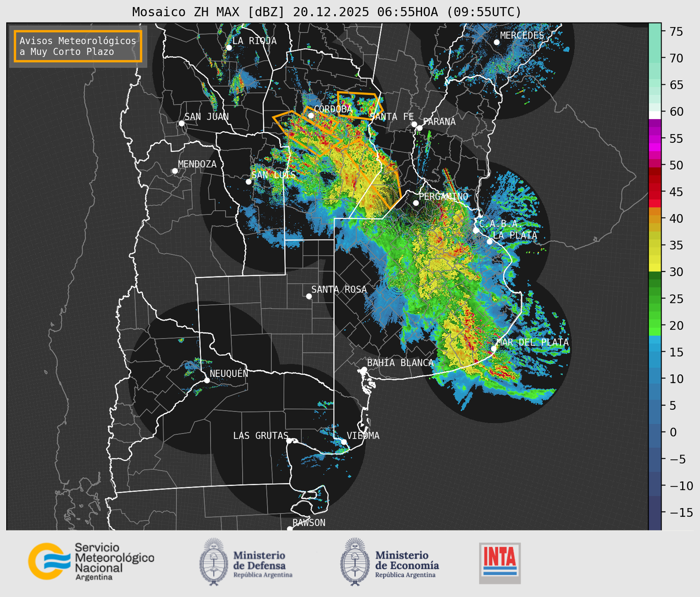Click the NEUQUÉN city label
The width and height of the screenshot is (700, 597).
[x=229, y=373]
